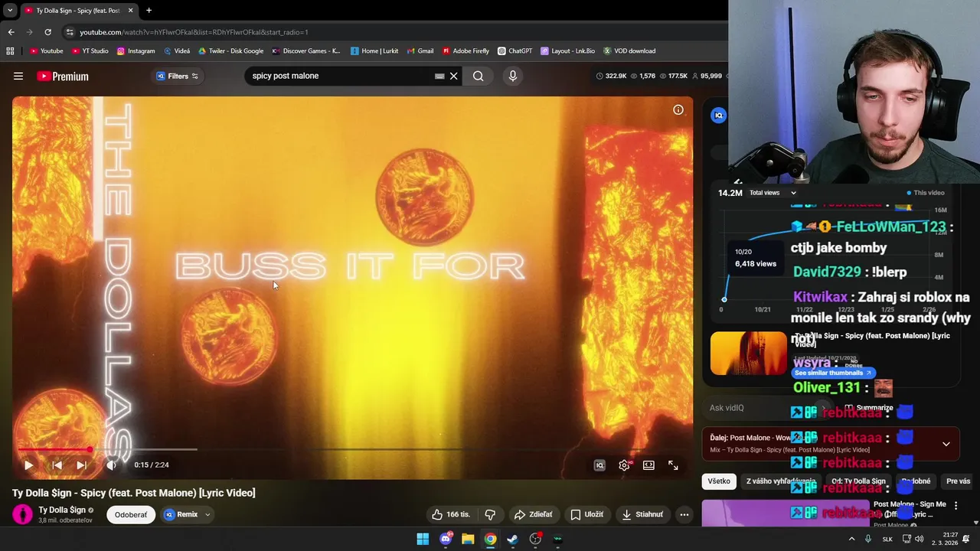Open the Ty Dolla $ign channel avatar
980x551 pixels.
pyautogui.click(x=23, y=514)
